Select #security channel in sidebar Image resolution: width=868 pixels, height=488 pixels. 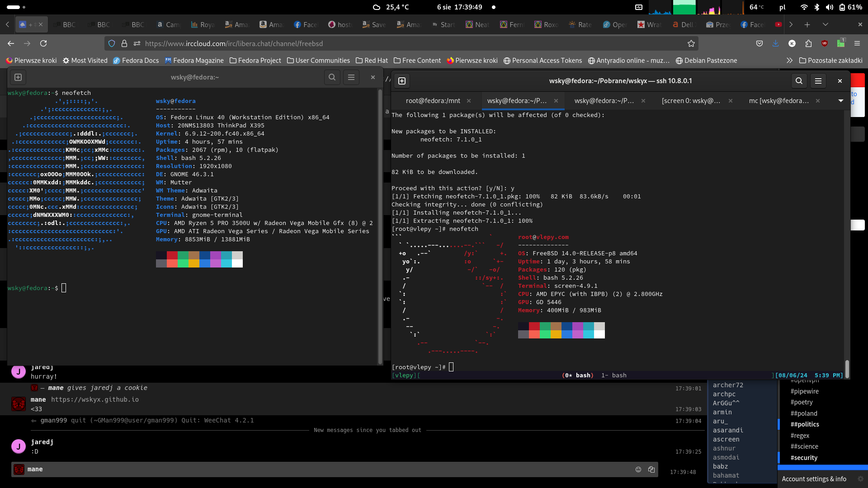tap(804, 458)
